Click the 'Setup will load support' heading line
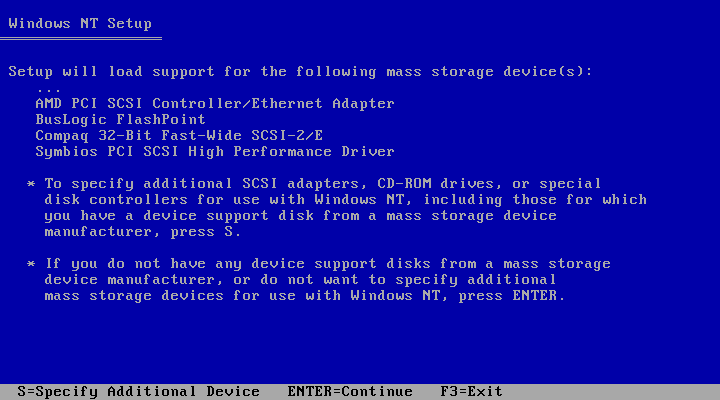This screenshot has width=720, height=400. (x=300, y=72)
